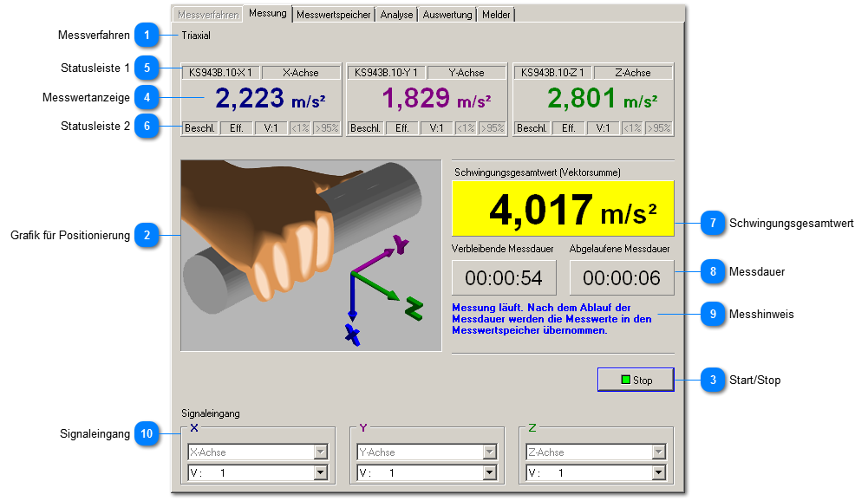Click callout marker 2 Grafik für Positionierung
868x501 pixels.
147,235
